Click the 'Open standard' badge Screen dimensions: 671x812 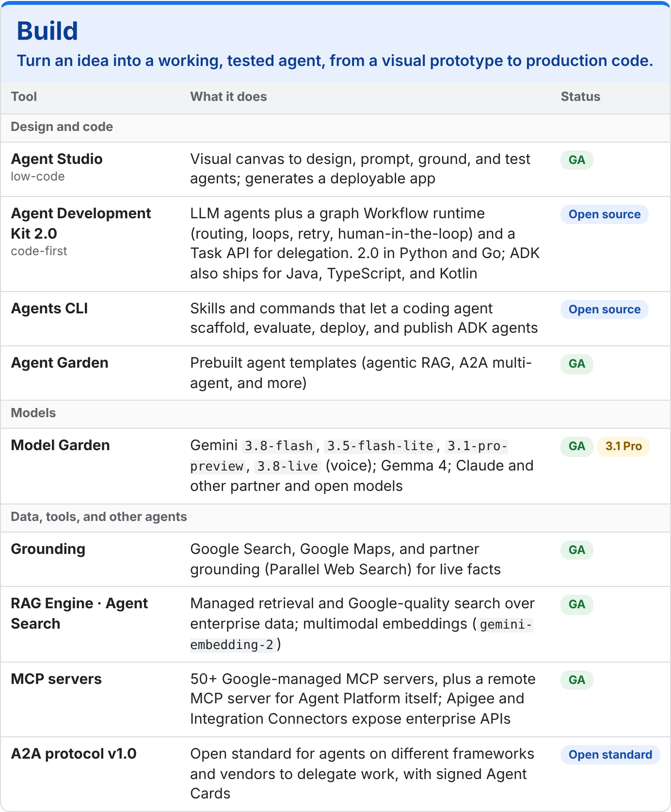(x=610, y=755)
